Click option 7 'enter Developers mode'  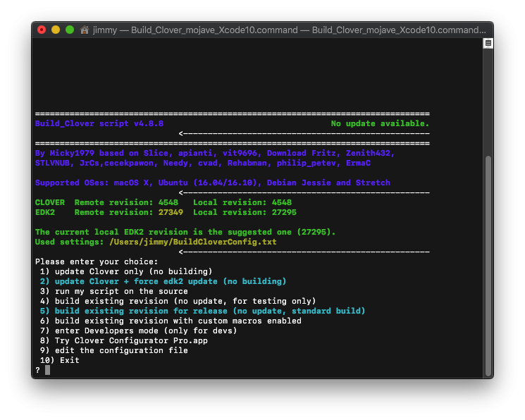click(138, 331)
